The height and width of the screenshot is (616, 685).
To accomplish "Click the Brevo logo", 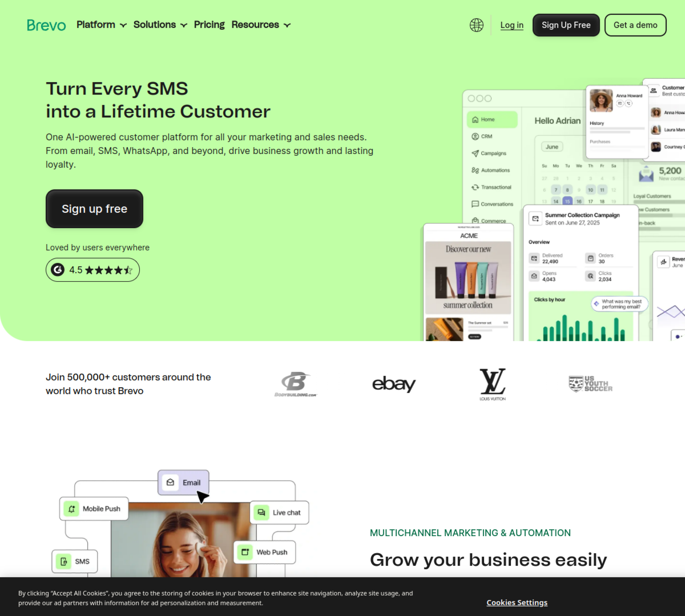I will point(46,25).
